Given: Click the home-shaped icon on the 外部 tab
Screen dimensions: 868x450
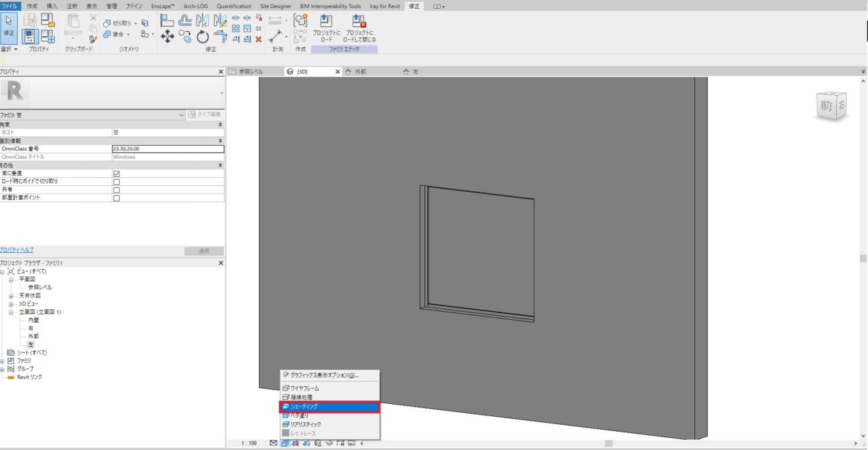Looking at the screenshot, I should (x=349, y=71).
